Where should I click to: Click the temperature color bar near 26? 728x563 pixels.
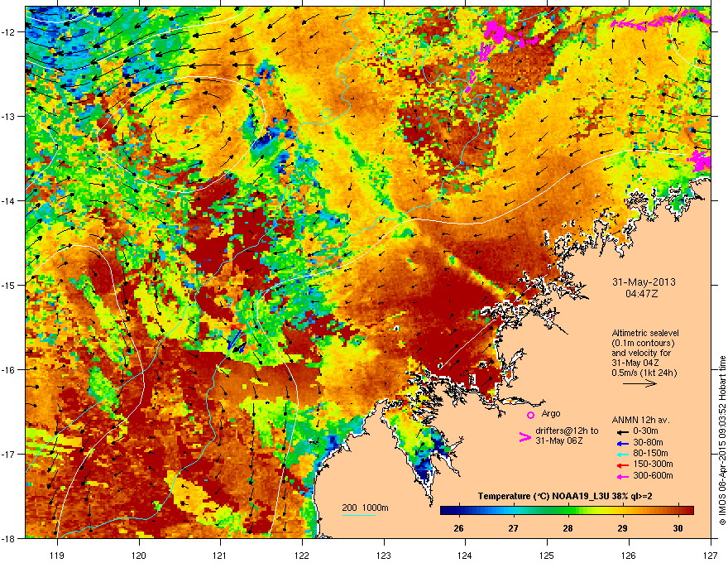458,510
